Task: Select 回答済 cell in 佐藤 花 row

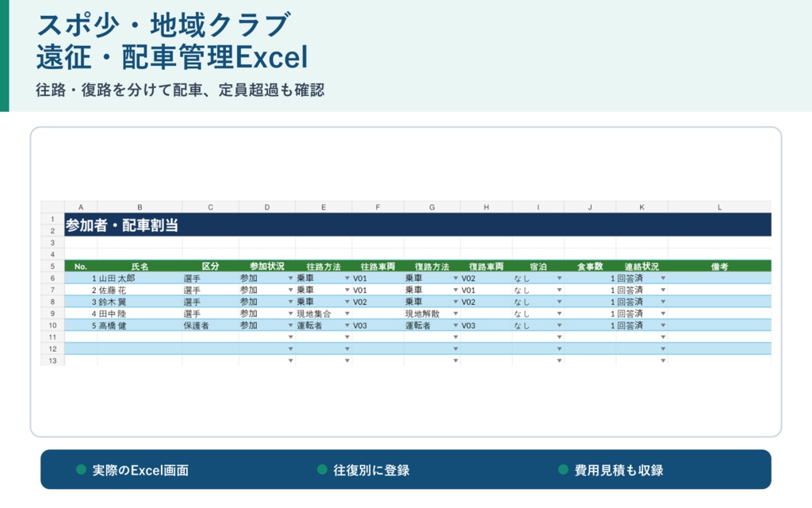Action: (x=642, y=291)
